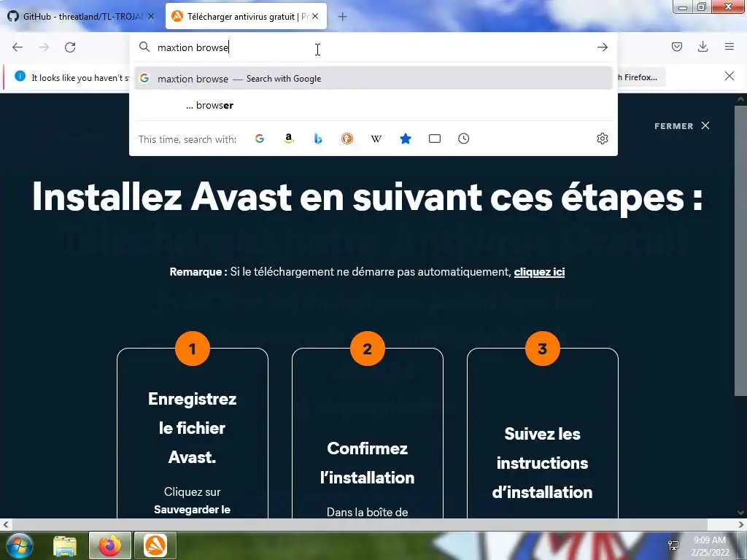Click step 1 orange circle badge

point(193,349)
